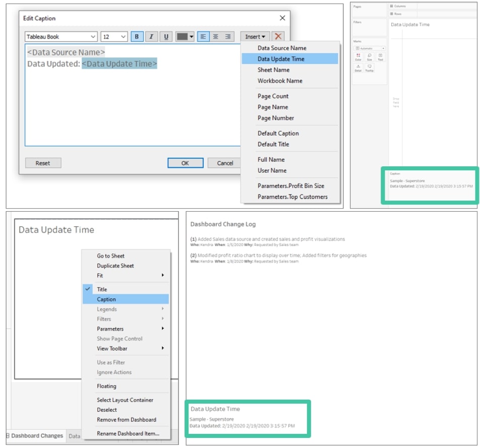Insert Page Number field

click(290, 118)
